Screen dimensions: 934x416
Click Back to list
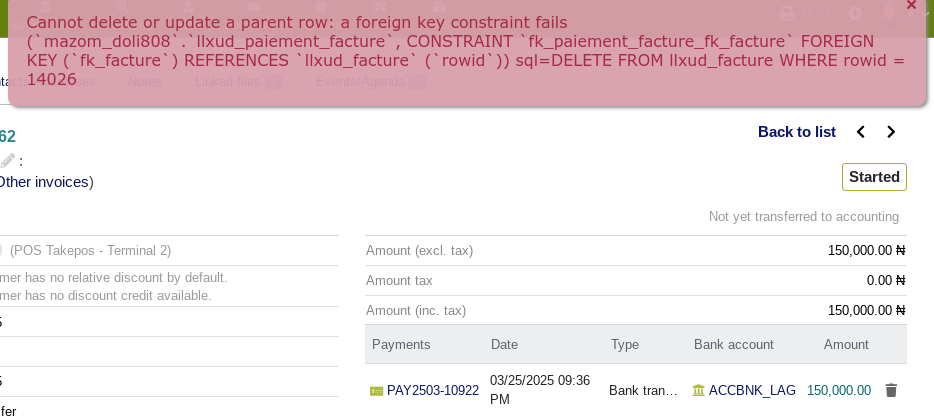pyautogui.click(x=796, y=132)
